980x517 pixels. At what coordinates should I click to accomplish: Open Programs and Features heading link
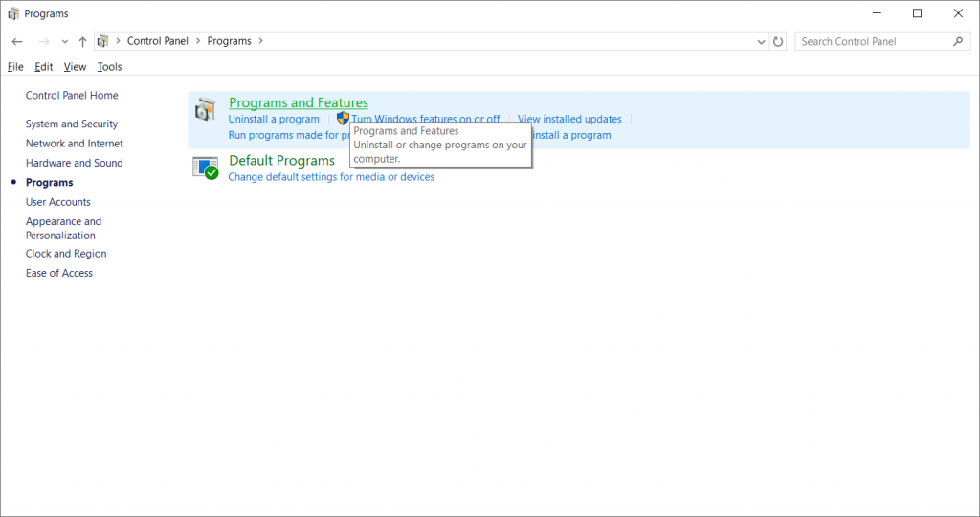tap(299, 101)
